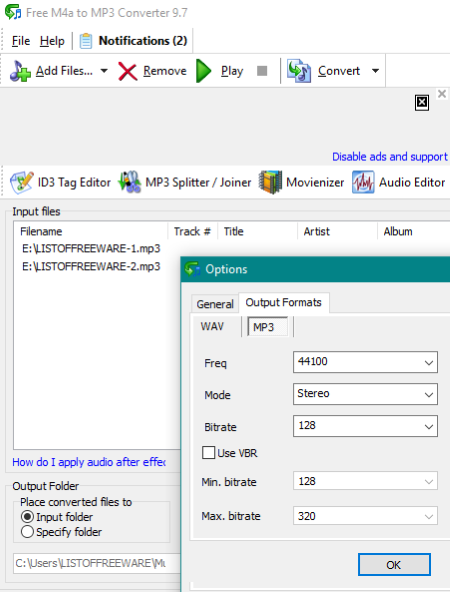Image resolution: width=450 pixels, height=592 pixels.
Task: Open the Help menu
Action: click(x=52, y=41)
